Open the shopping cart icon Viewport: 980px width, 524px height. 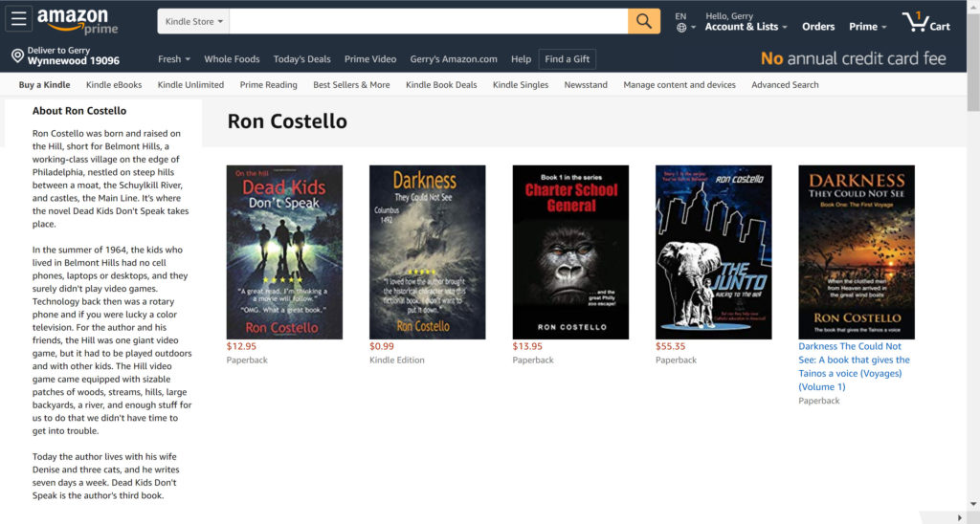(x=926, y=22)
